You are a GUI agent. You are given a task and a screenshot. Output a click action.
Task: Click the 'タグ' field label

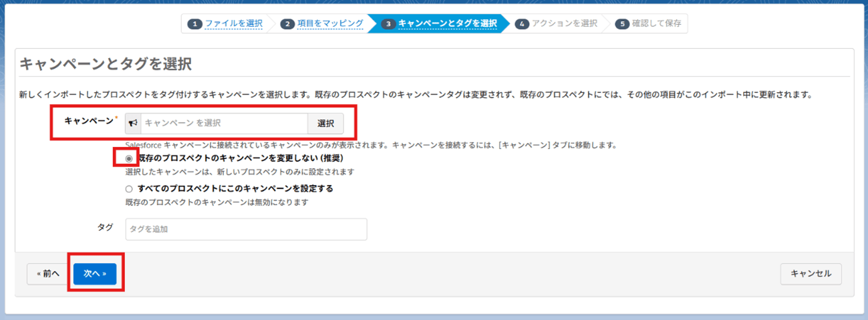(105, 227)
